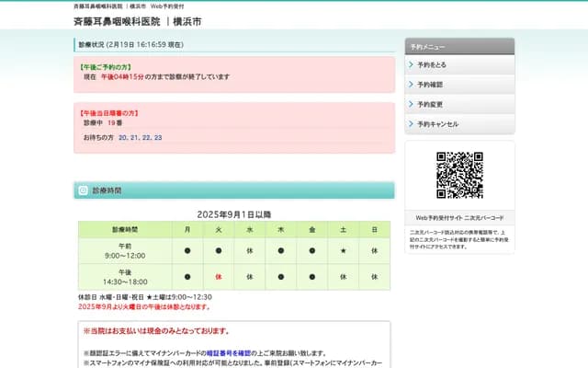Click the chevron arrow next to 予約キャンセル
The image size is (588, 368).
410,123
